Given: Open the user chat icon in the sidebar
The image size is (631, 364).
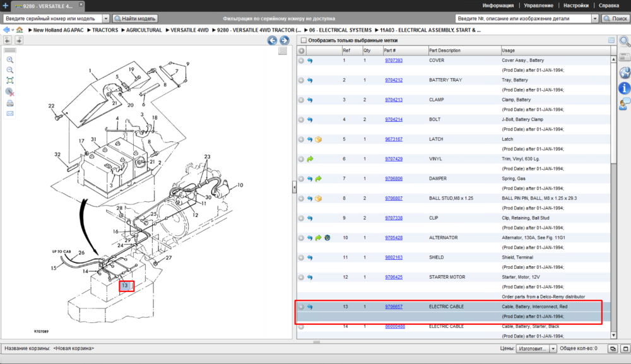Looking at the screenshot, I should (625, 103).
